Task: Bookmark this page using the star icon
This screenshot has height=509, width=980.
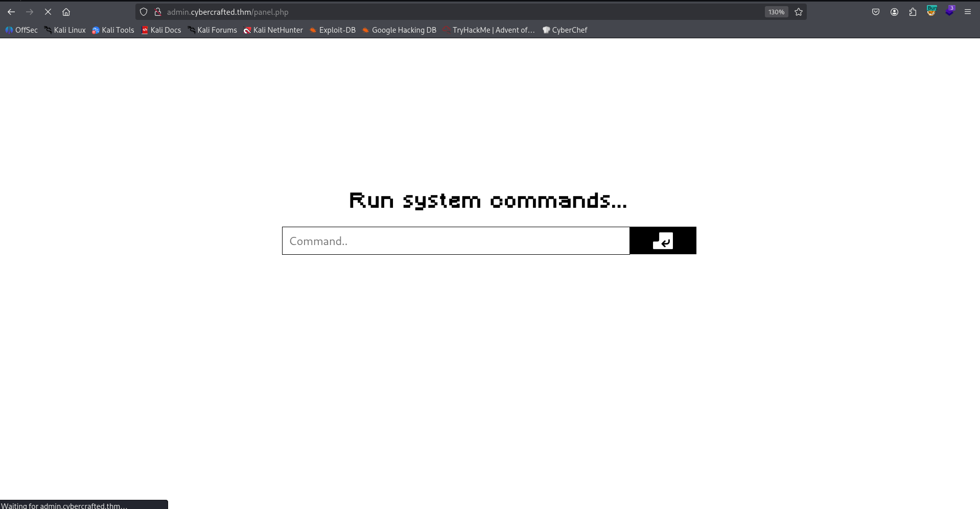Action: (799, 12)
